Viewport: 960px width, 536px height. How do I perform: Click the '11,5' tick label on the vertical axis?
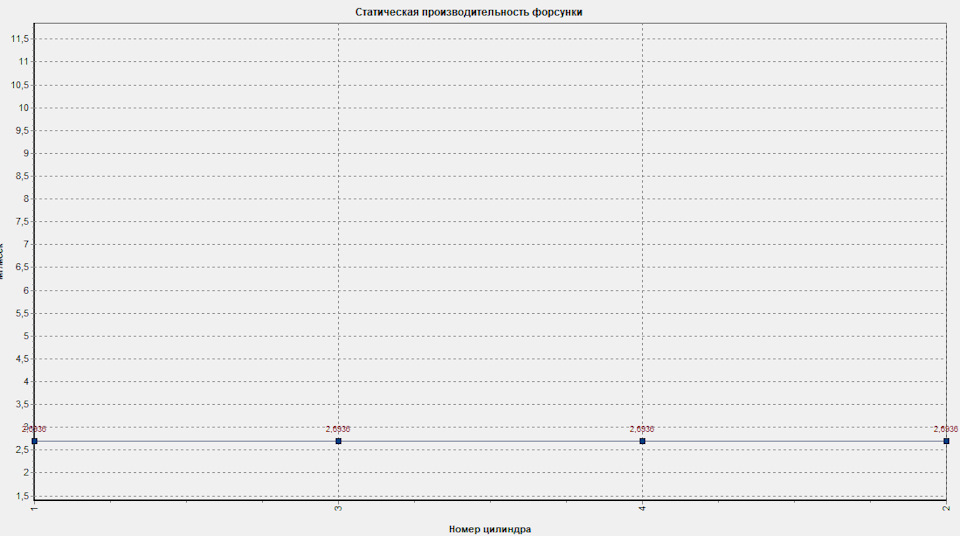click(x=20, y=39)
